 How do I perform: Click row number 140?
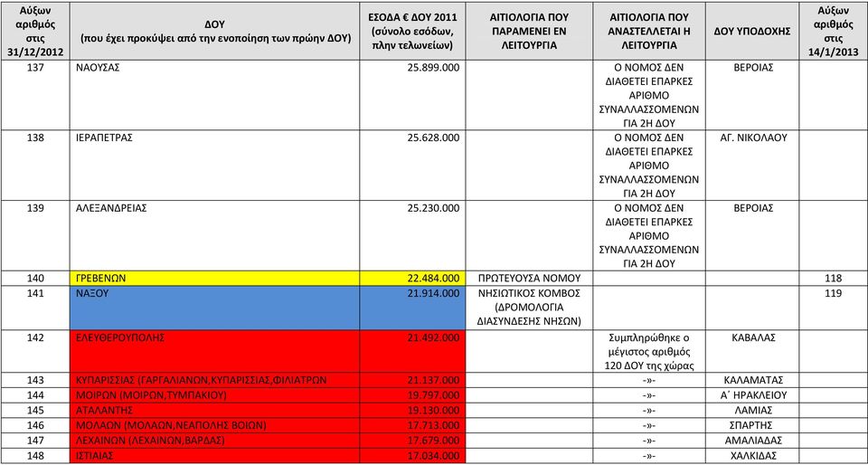(x=35, y=279)
